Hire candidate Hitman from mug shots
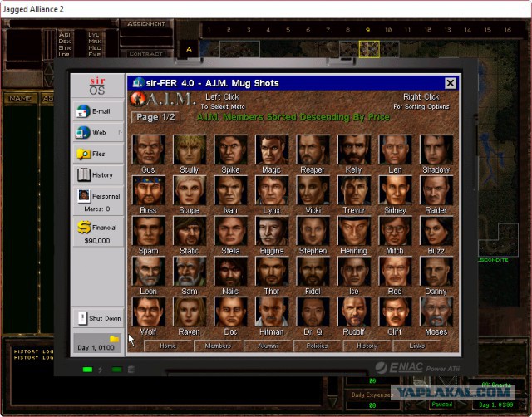Screen dimensions: 532x417 (x=272, y=312)
